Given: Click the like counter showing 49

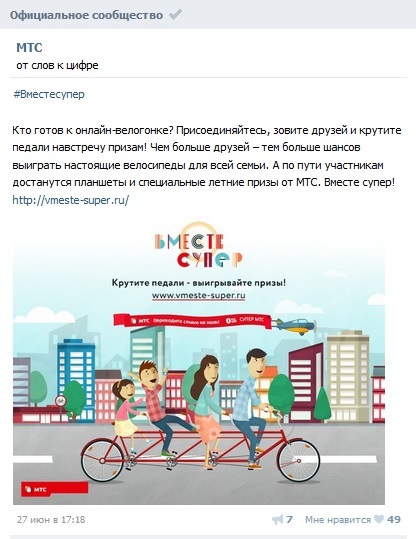Looking at the screenshot, I should (394, 519).
